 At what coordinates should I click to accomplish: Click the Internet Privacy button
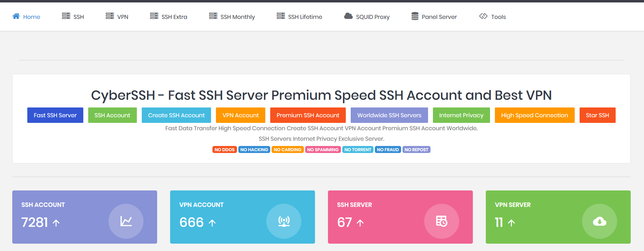(461, 115)
